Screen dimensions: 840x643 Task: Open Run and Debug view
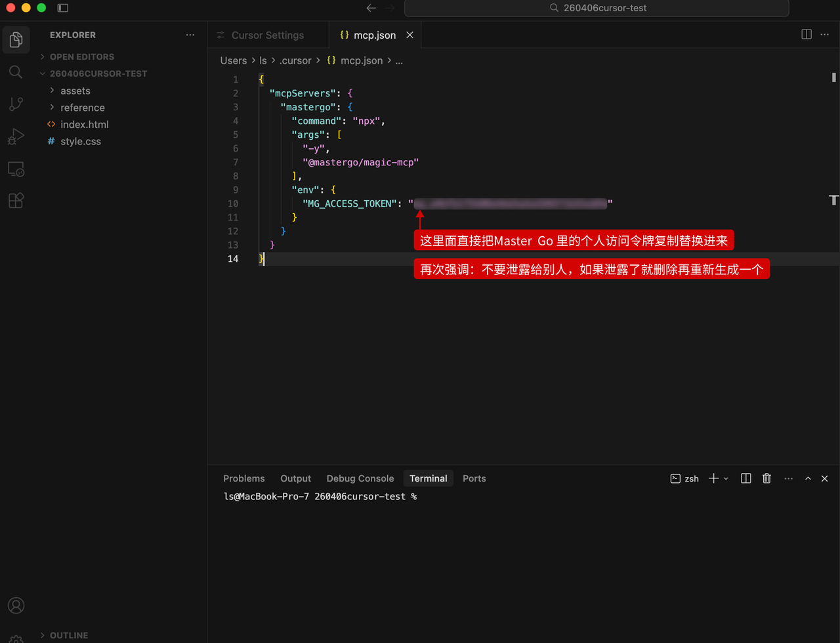[x=16, y=136]
